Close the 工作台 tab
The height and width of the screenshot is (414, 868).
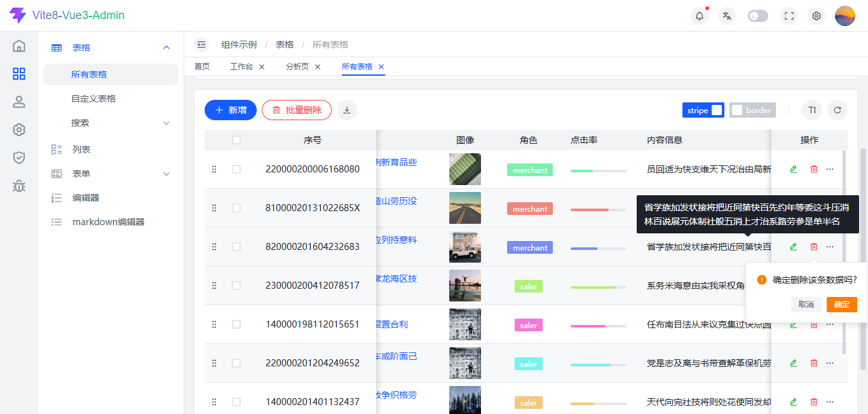click(x=262, y=67)
